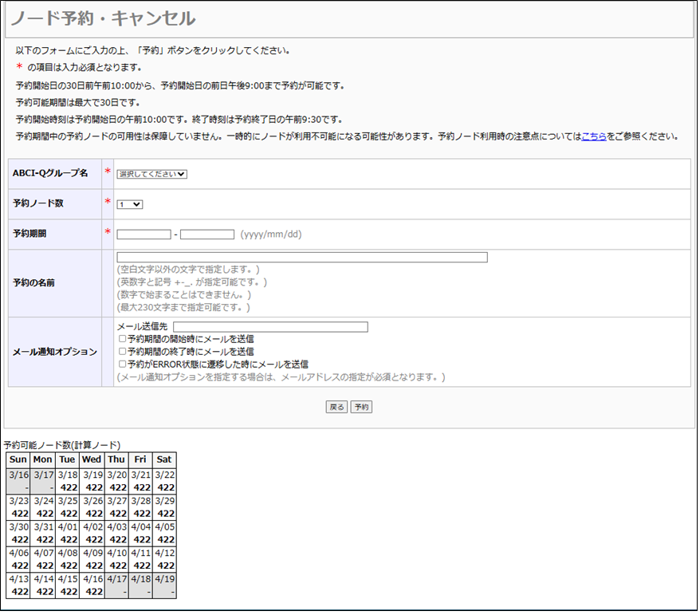Open the こちら link for usage notes
The image size is (700, 615).
pos(594,136)
